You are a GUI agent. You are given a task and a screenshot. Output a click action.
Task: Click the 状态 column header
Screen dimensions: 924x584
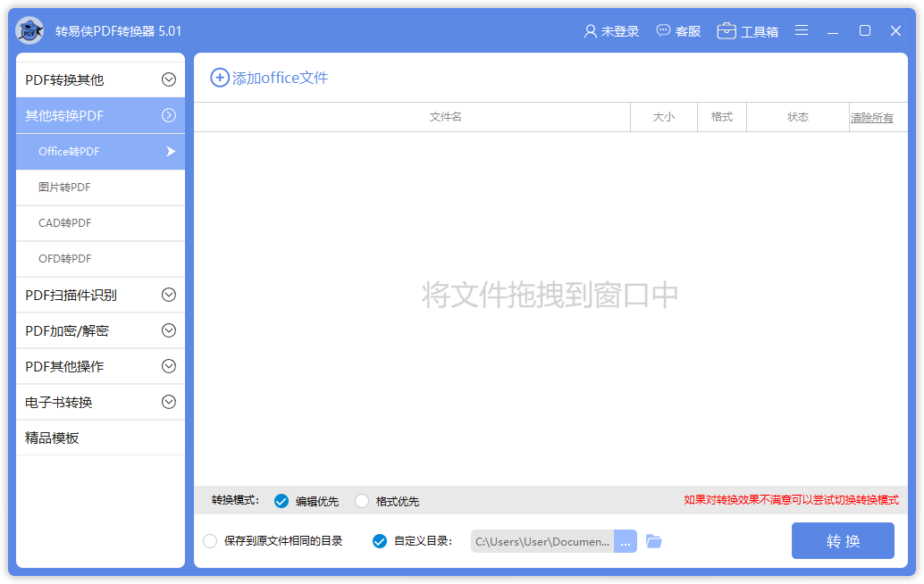click(798, 117)
